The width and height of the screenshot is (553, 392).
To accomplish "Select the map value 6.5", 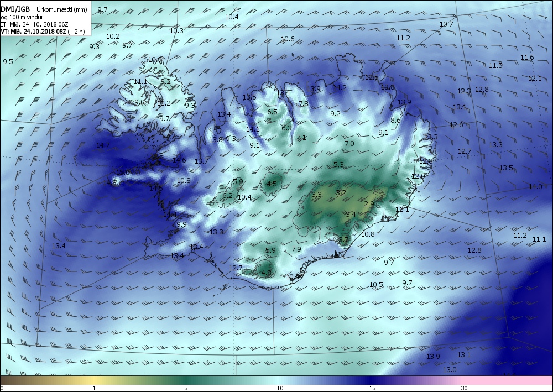I will point(272,112).
